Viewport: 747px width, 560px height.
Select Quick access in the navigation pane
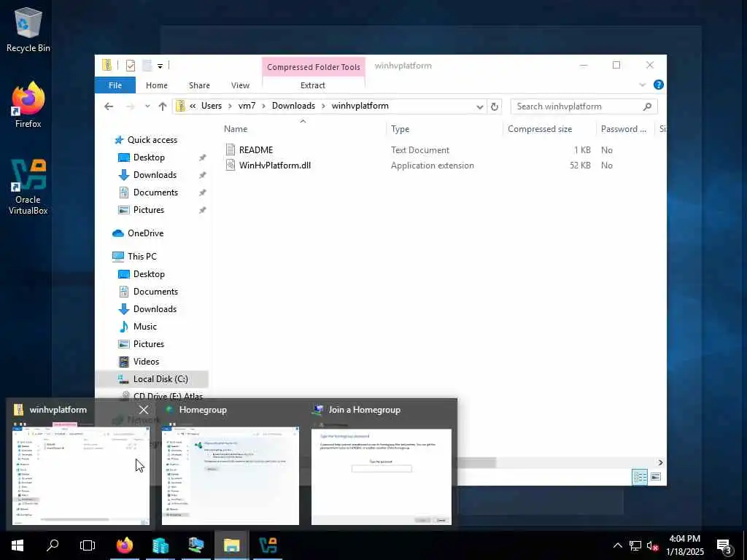pos(152,140)
